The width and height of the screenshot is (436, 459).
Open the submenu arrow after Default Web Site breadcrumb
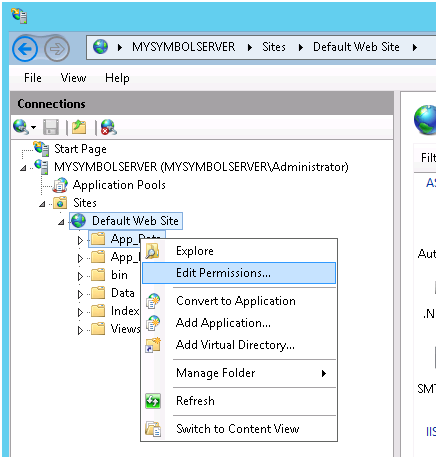coord(415,47)
